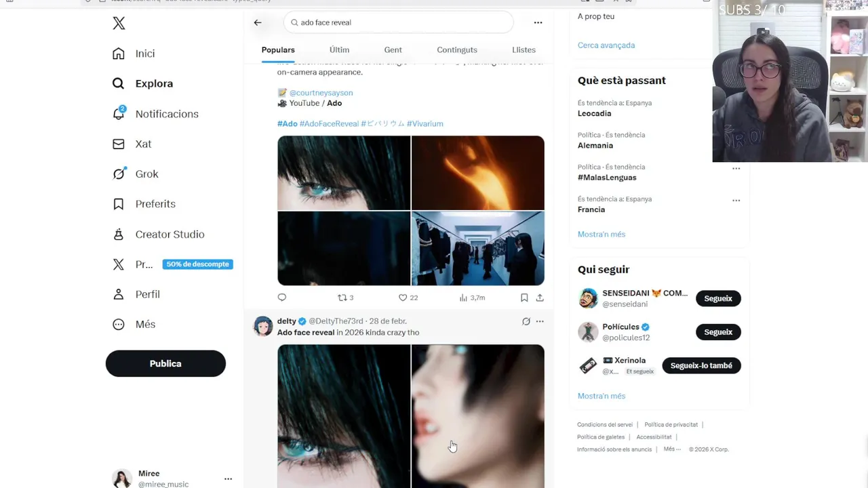868x488 pixels.
Task: Click the 50% de descompte badge
Action: click(198, 264)
